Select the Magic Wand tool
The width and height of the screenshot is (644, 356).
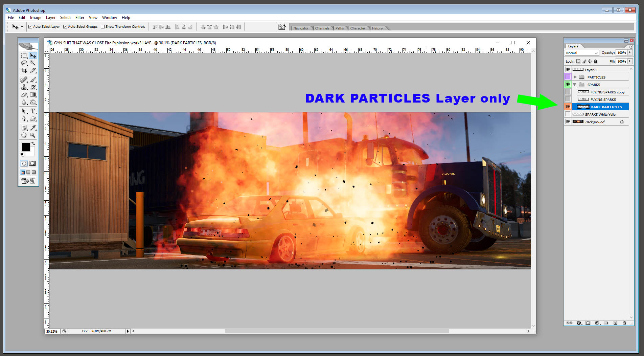pyautogui.click(x=33, y=63)
